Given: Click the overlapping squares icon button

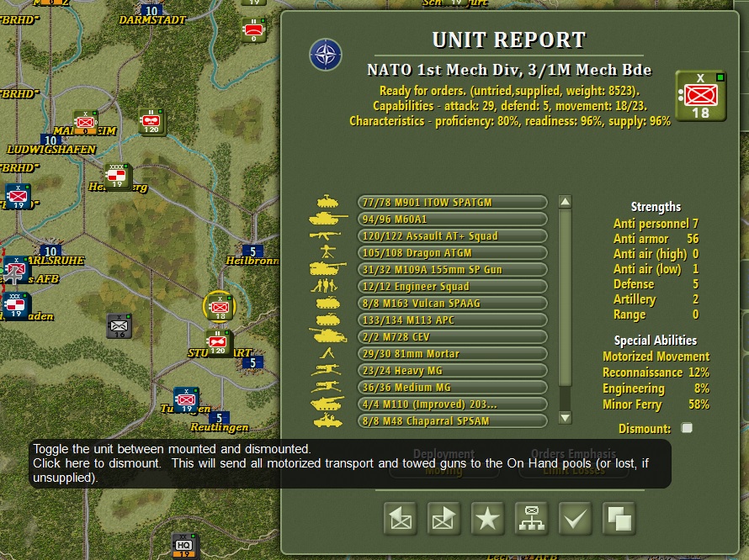Looking at the screenshot, I should click(x=619, y=519).
